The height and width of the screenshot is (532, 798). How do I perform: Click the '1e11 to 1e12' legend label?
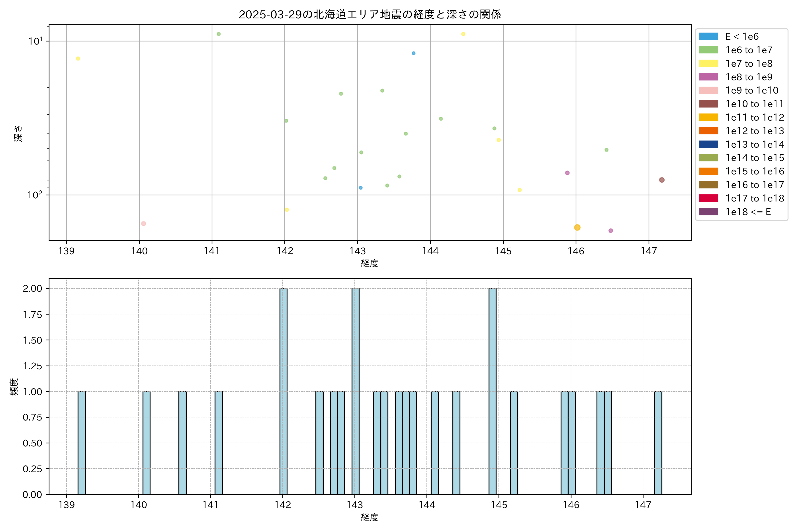pyautogui.click(x=755, y=117)
